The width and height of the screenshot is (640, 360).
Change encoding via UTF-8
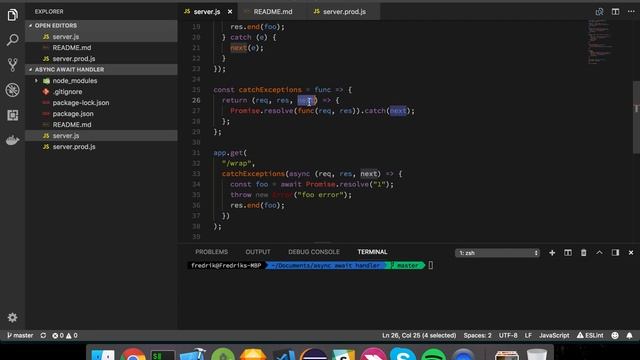coord(508,336)
